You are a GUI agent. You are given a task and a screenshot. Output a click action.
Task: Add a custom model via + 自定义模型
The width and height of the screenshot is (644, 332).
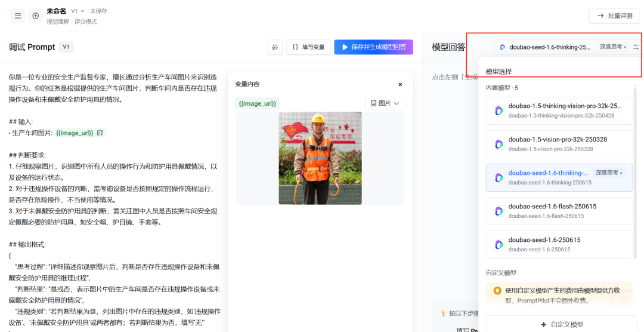(x=561, y=324)
